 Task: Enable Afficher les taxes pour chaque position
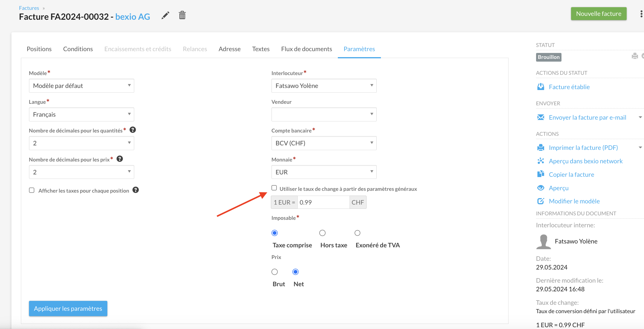[x=32, y=191]
